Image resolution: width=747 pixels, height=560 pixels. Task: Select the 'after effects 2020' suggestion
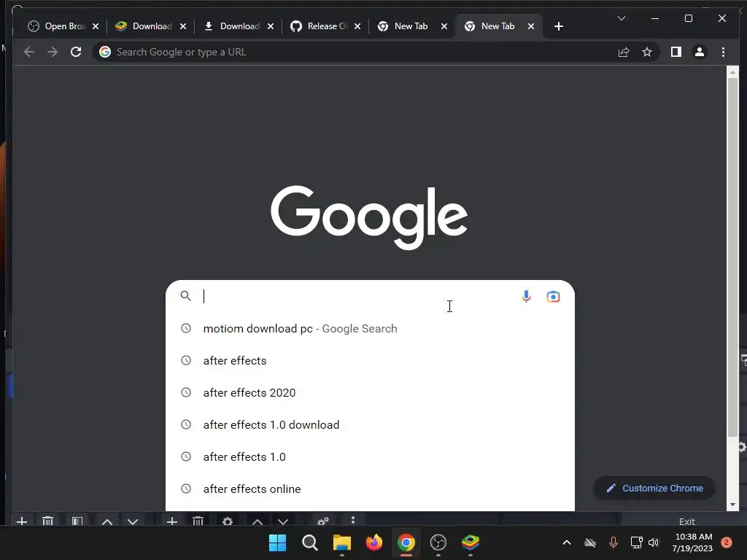coord(370,392)
